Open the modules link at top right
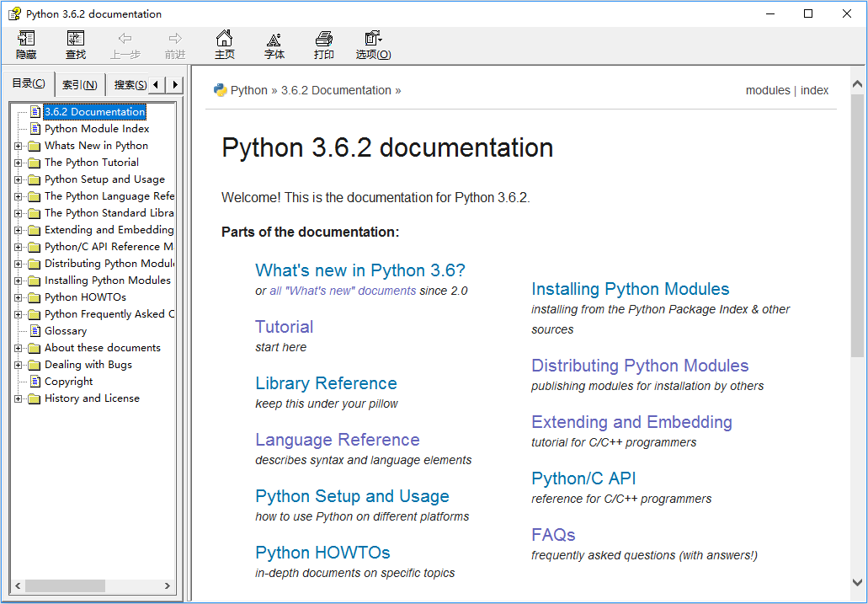The width and height of the screenshot is (868, 604). tap(768, 90)
